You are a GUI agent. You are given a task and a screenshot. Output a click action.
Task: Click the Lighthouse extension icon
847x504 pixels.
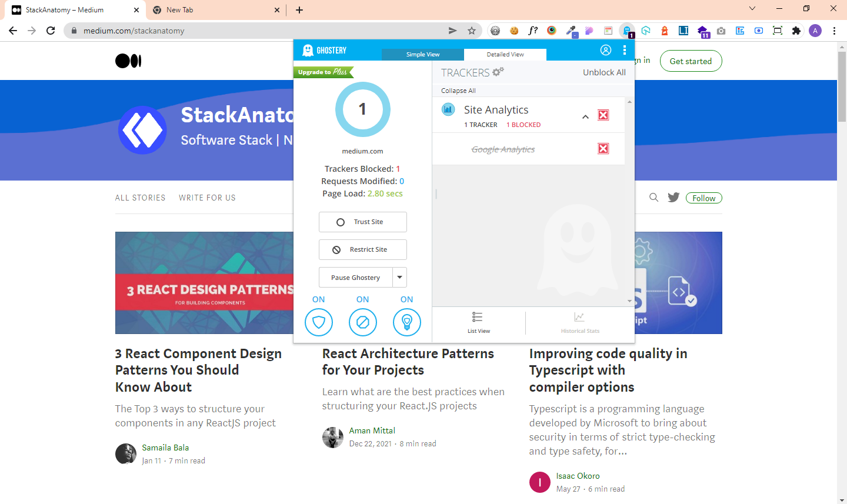[665, 31]
